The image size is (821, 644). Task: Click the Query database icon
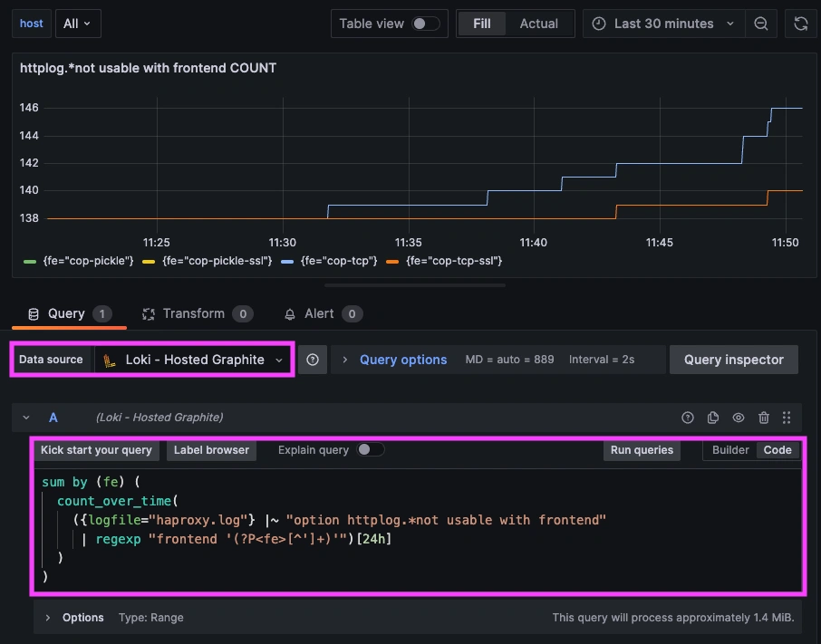[x=34, y=314]
